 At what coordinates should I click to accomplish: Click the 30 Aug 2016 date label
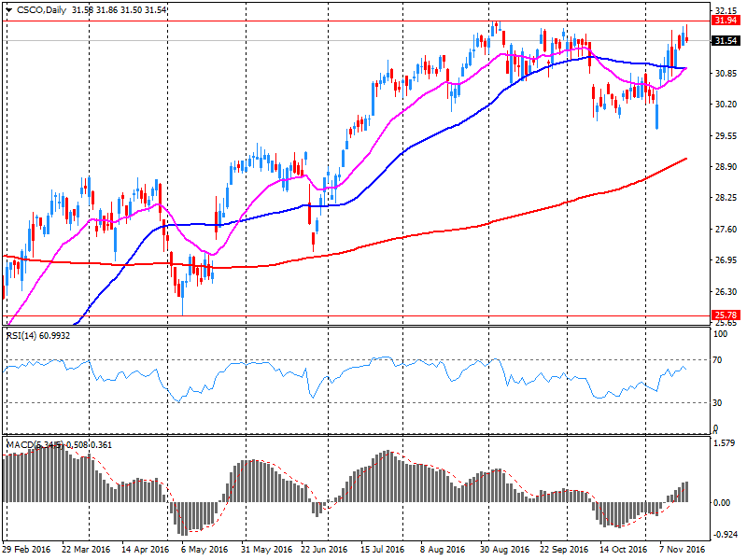click(x=504, y=549)
